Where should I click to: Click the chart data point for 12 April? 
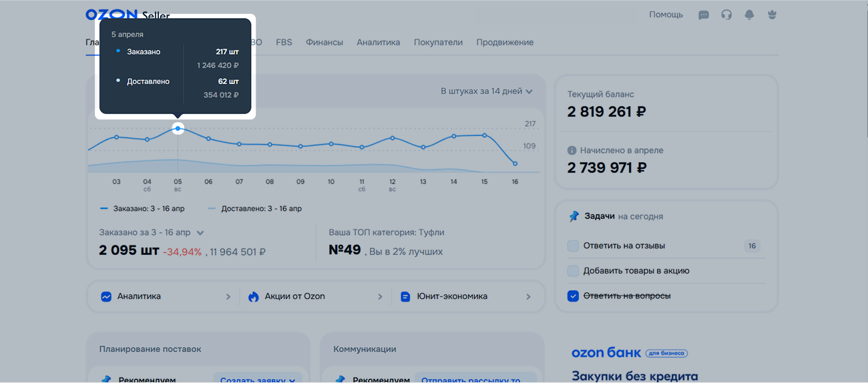[393, 138]
